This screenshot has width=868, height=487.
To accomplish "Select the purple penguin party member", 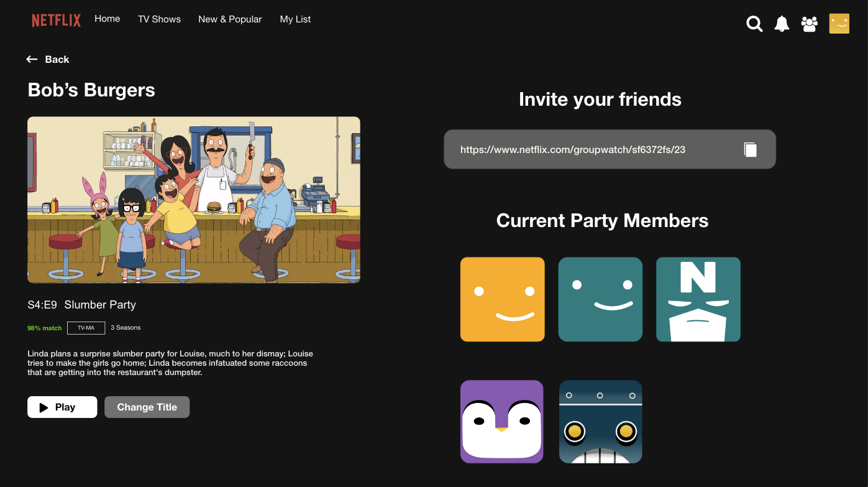I will 502,422.
